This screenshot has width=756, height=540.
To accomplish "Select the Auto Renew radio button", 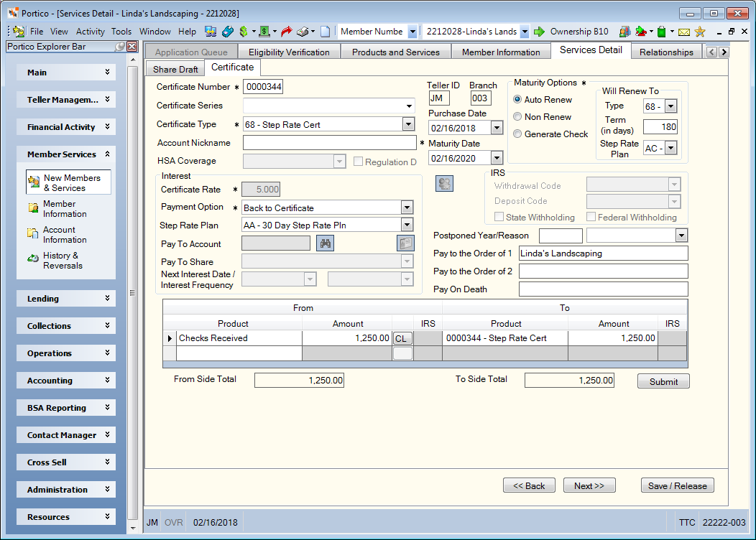I will coord(517,99).
